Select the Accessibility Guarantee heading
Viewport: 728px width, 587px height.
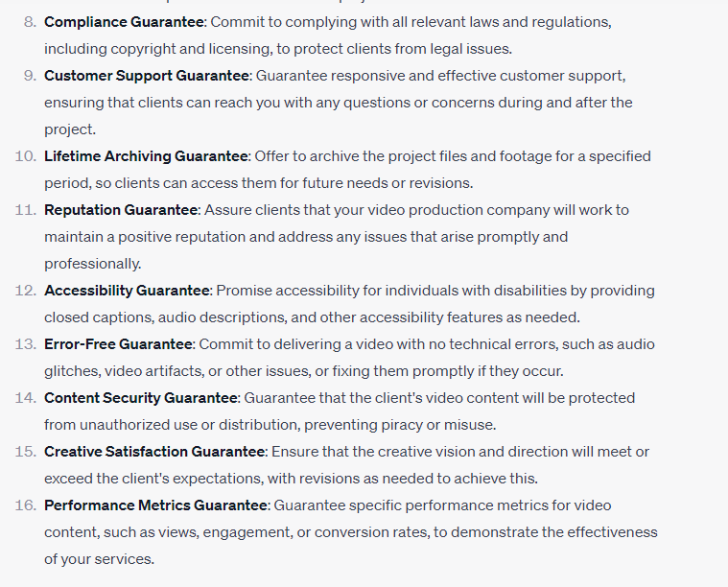[127, 290]
